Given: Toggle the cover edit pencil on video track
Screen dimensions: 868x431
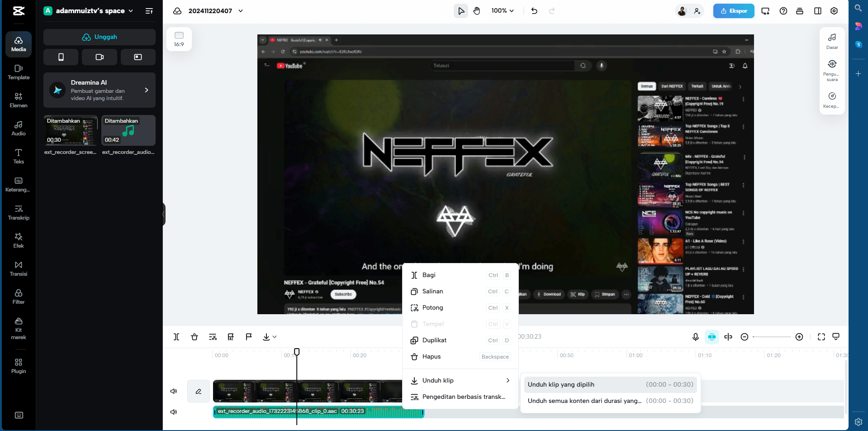Looking at the screenshot, I should pyautogui.click(x=199, y=391).
